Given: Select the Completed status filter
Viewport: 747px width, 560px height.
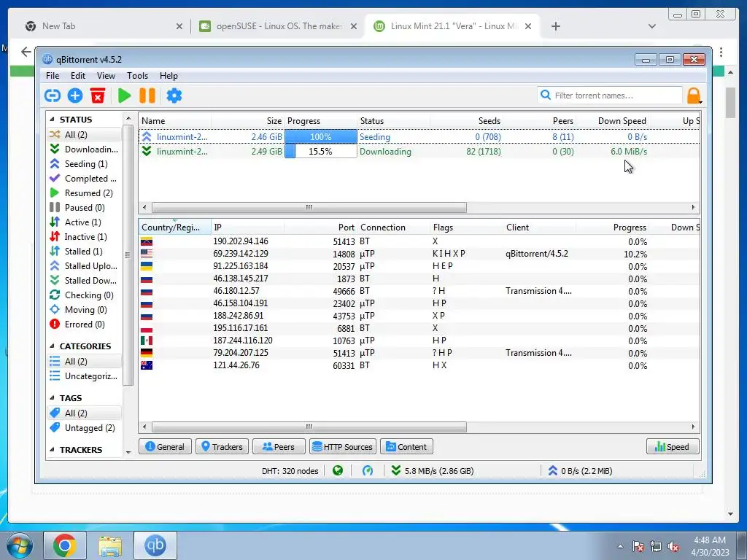Looking at the screenshot, I should pyautogui.click(x=84, y=179).
